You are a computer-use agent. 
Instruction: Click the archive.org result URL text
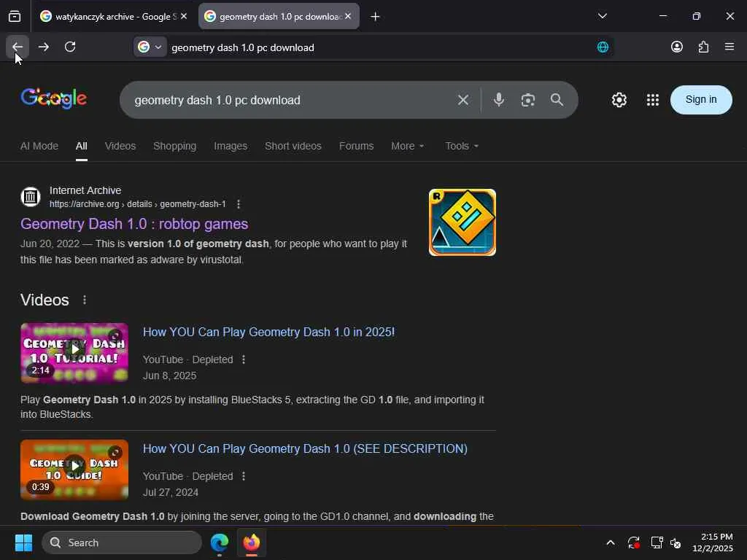click(x=138, y=204)
